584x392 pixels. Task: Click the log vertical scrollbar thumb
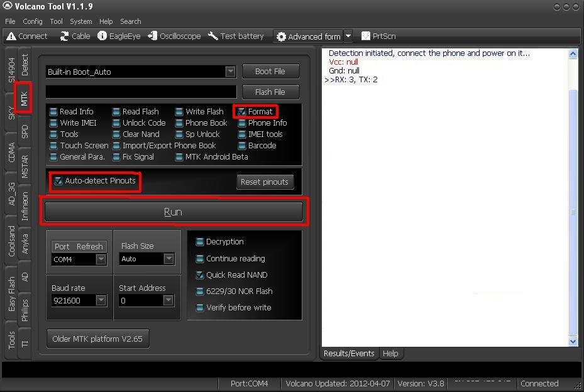pos(573,212)
